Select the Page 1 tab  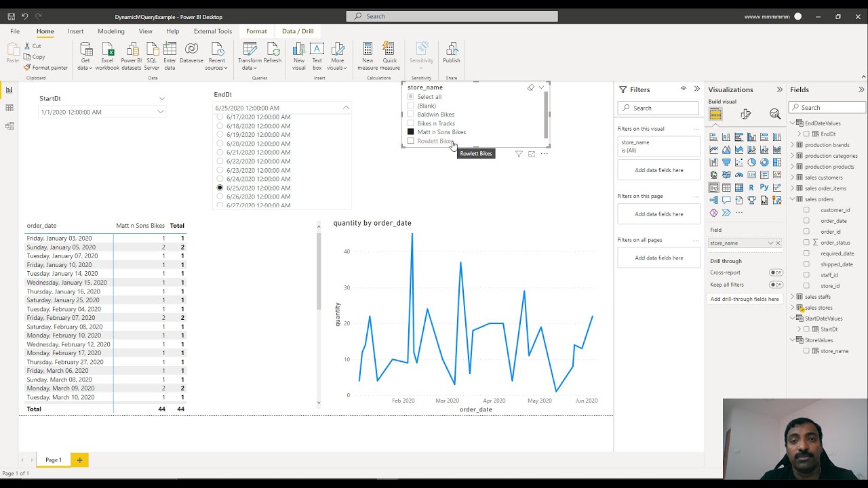(54, 460)
